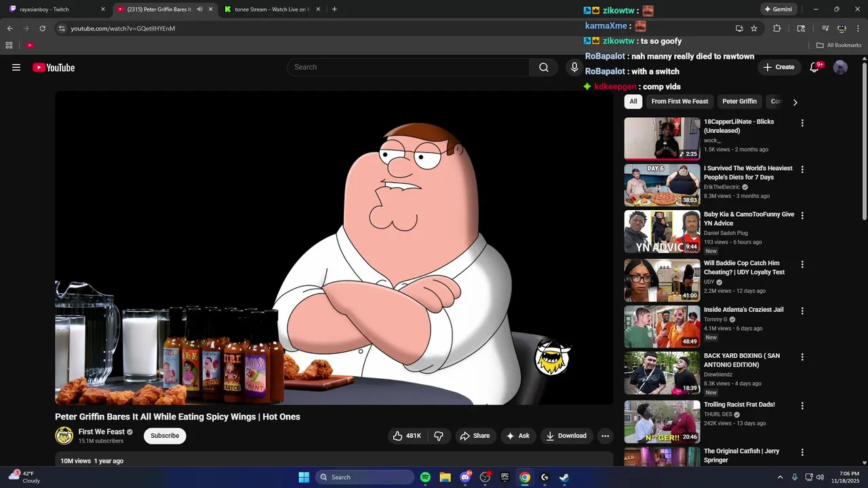Open Will Baddie Cop Catch Him thumbnail
This screenshot has height=488, width=868.
[x=662, y=280]
